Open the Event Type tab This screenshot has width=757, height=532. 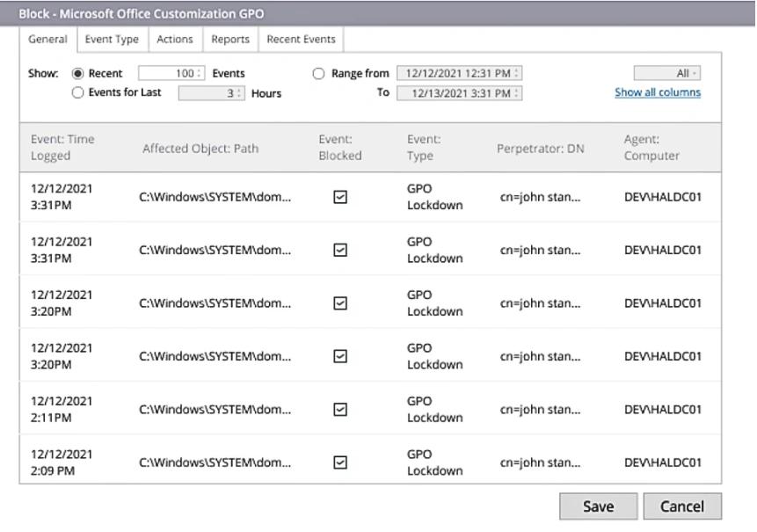coord(112,39)
